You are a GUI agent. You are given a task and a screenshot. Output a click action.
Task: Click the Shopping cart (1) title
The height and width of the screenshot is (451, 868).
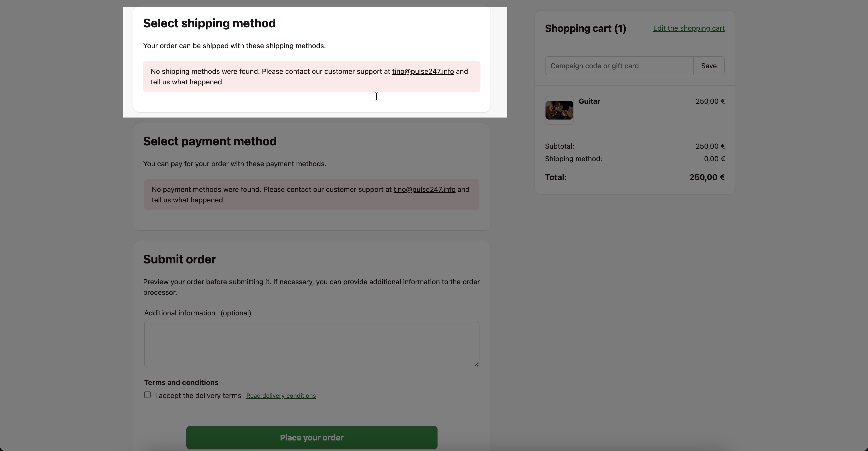point(585,28)
